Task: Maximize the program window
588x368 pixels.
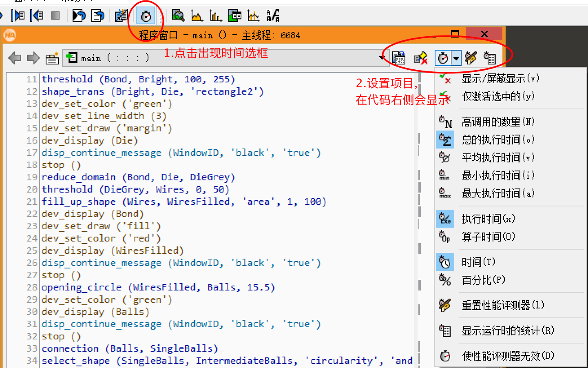Action: pyautogui.click(x=455, y=33)
